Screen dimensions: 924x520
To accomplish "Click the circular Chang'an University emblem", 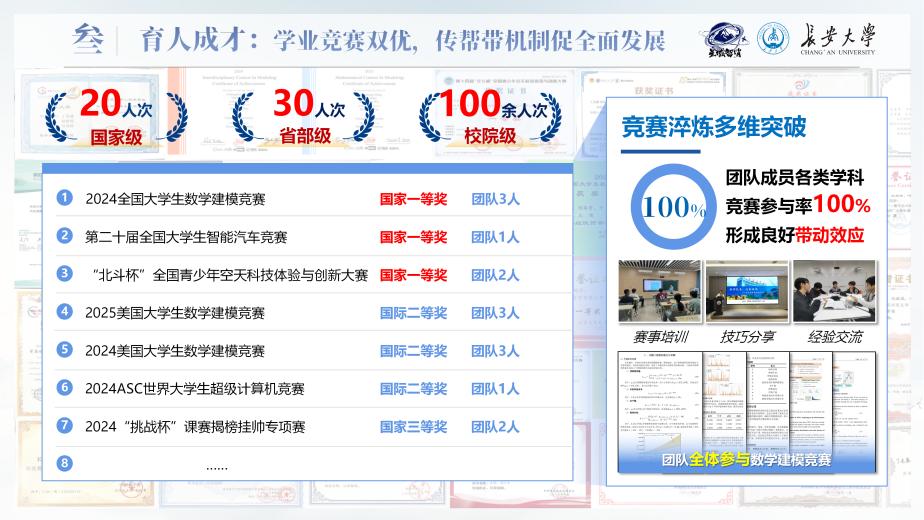I will point(773,39).
